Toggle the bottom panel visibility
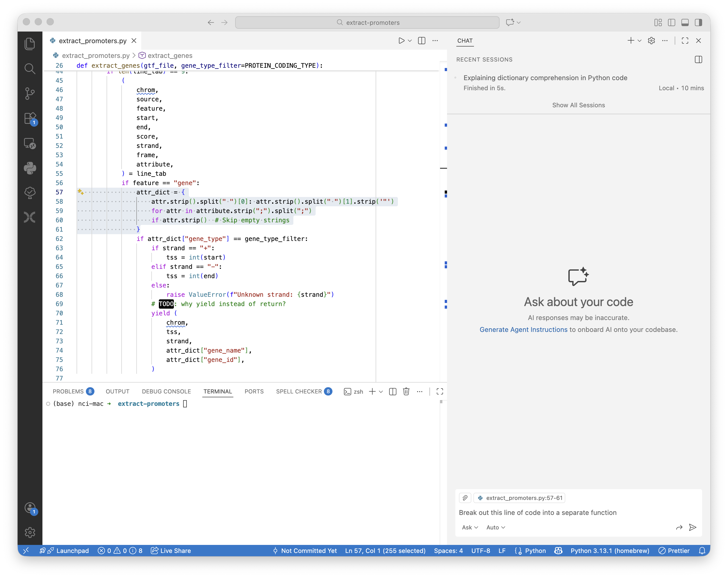Viewport: 728px width, 578px height. point(685,22)
